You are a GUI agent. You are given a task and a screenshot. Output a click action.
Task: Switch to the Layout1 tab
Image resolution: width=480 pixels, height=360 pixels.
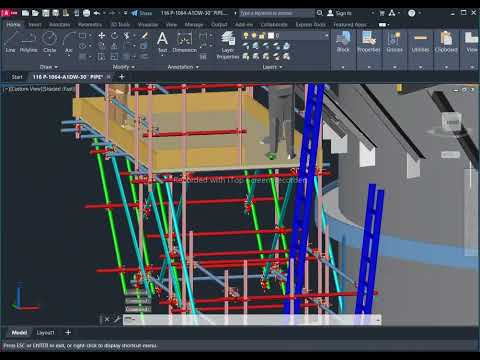[x=45, y=333]
